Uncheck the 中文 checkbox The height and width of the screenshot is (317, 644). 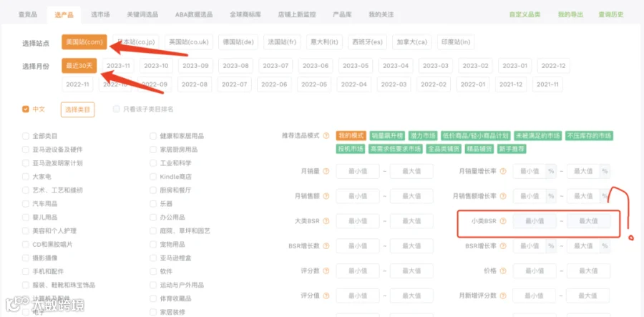click(x=26, y=109)
